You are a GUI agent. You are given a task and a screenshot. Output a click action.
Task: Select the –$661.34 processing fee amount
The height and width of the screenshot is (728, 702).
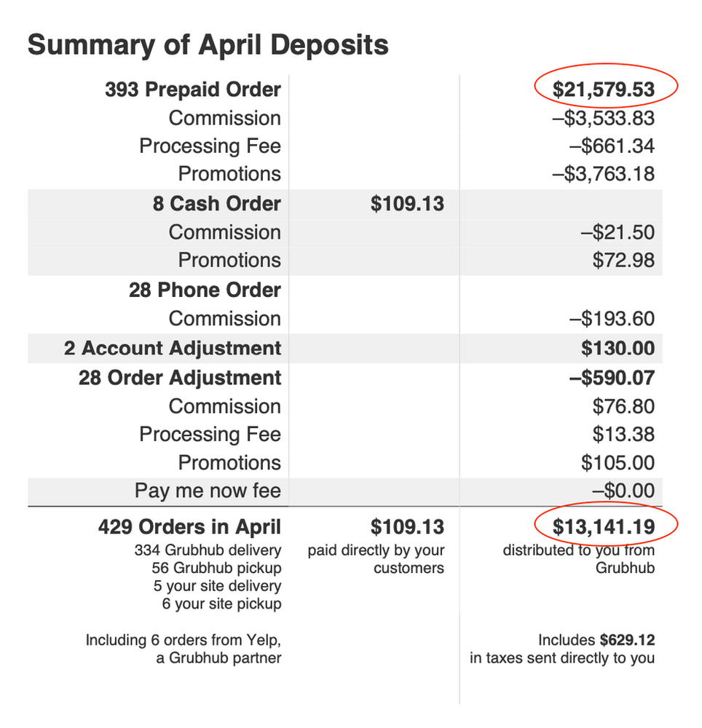[612, 146]
